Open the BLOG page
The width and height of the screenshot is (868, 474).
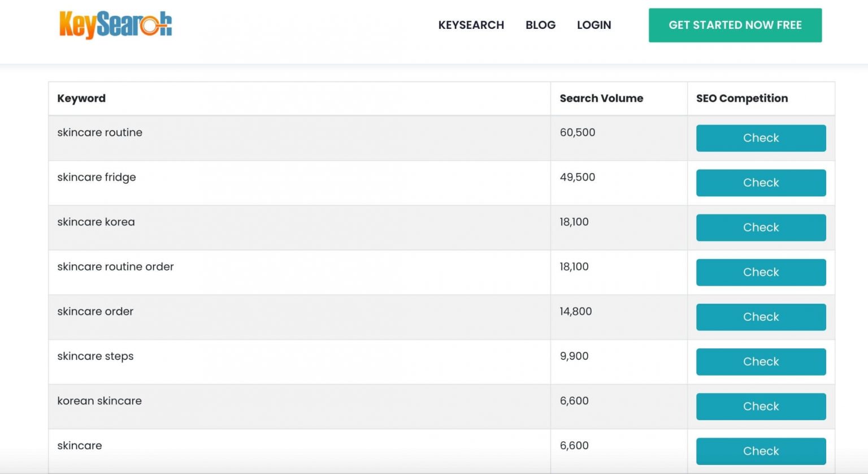(540, 25)
